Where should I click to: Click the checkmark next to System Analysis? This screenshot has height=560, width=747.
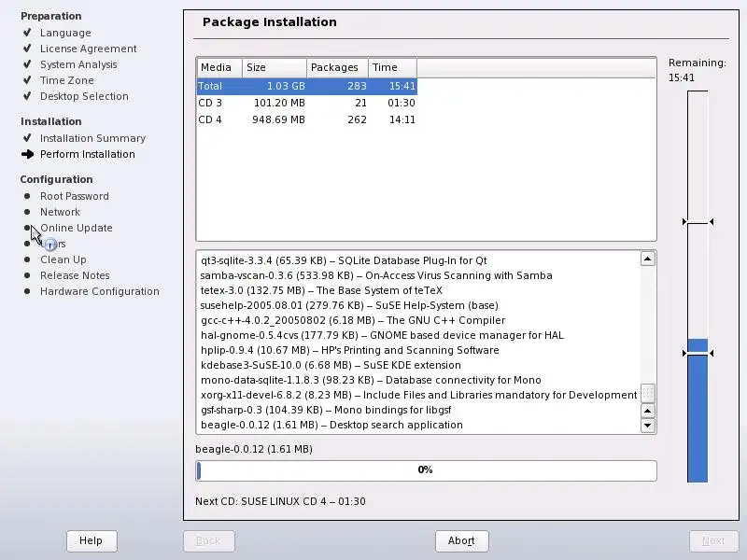27,64
